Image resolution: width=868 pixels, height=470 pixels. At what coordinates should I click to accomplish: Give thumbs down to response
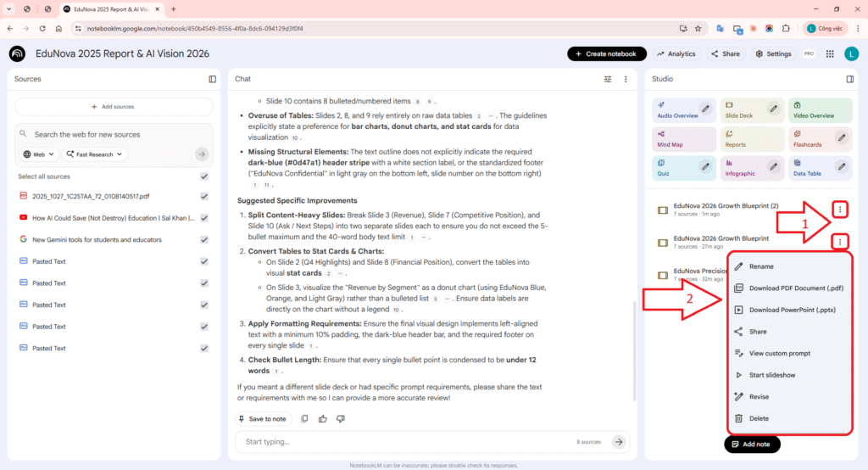341,419
